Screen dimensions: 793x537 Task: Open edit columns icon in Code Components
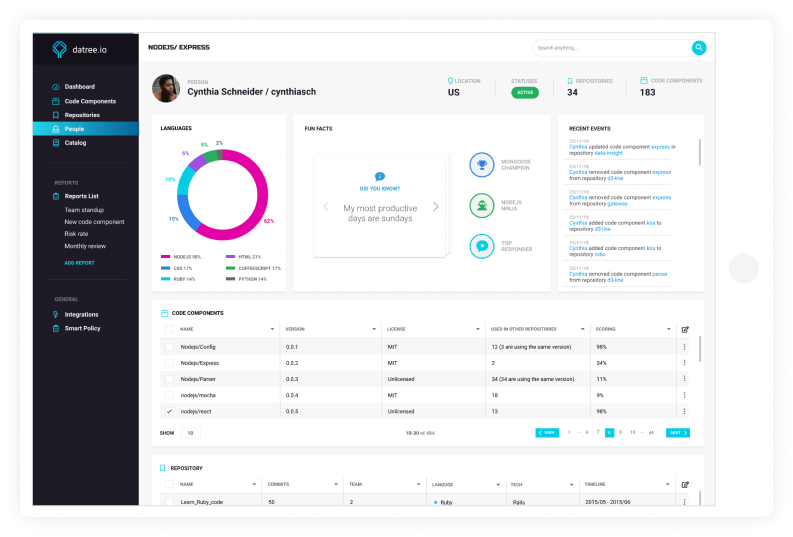685,329
